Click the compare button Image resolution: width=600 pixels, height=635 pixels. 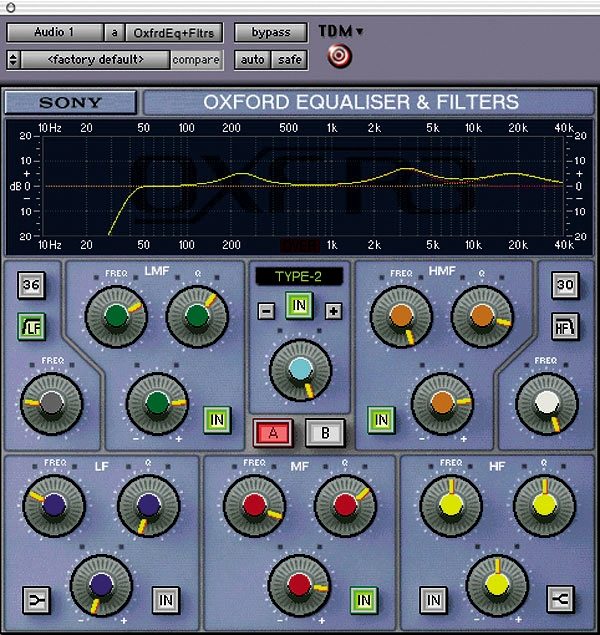tap(196, 60)
